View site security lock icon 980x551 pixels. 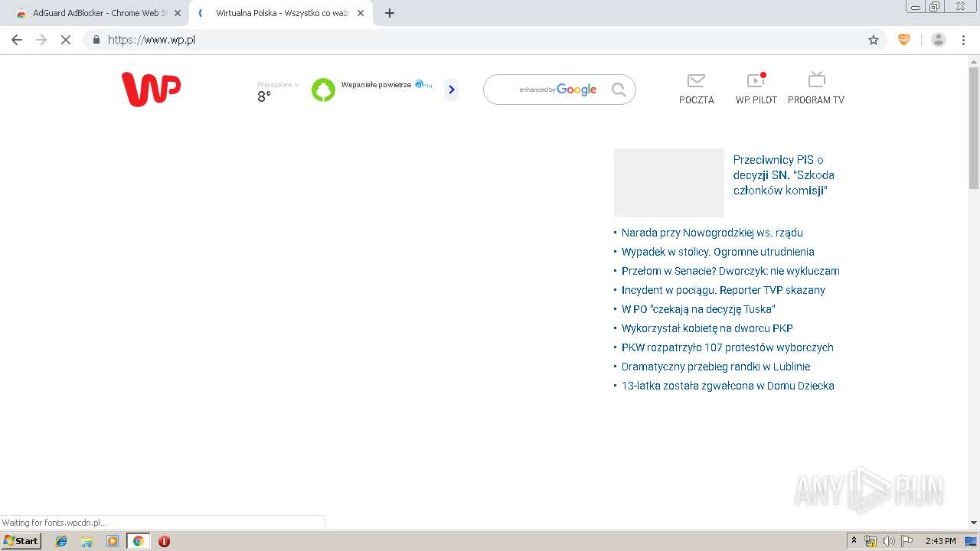[x=96, y=40]
